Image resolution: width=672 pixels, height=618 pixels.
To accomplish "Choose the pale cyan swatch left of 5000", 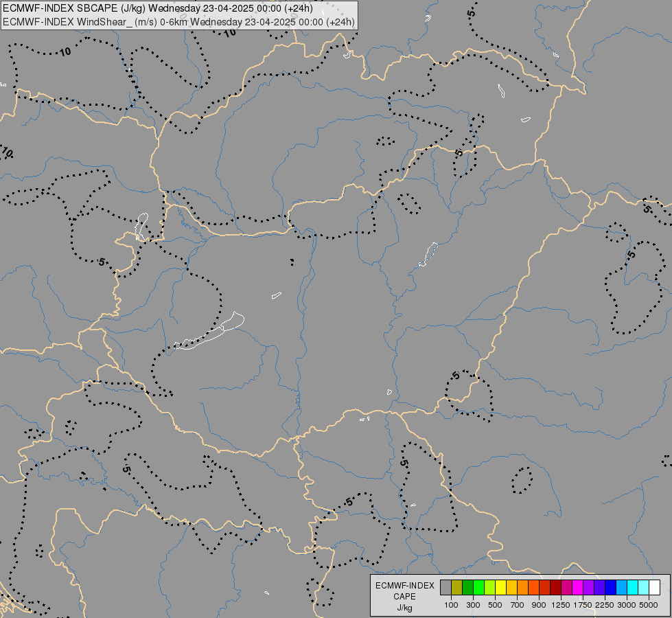I will pyautogui.click(x=643, y=587).
